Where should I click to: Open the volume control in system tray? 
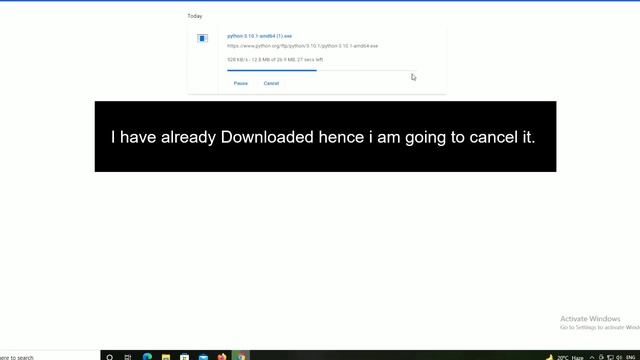pos(619,358)
